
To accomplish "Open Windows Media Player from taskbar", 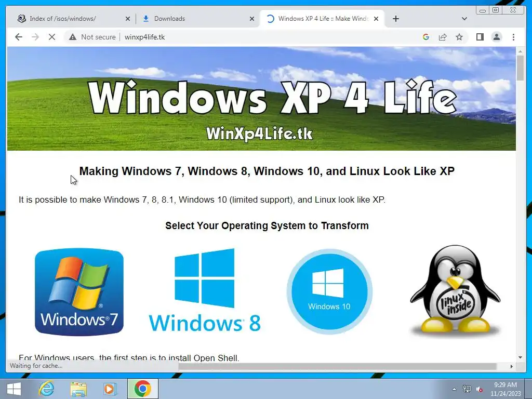I will [110, 389].
